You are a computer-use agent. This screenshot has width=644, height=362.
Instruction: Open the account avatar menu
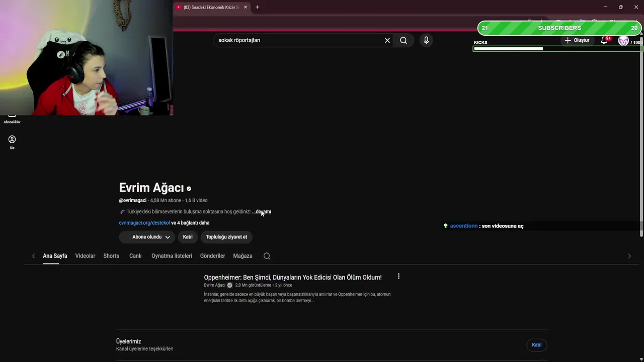click(623, 41)
